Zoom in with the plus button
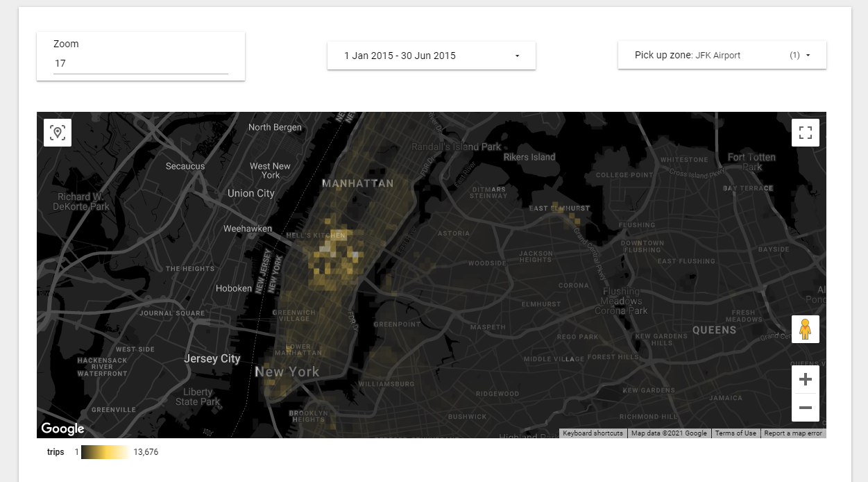 tap(806, 379)
